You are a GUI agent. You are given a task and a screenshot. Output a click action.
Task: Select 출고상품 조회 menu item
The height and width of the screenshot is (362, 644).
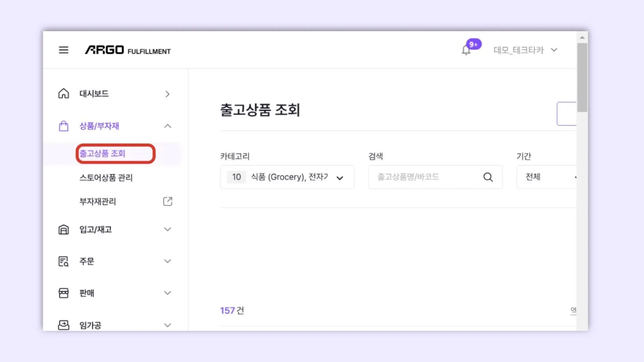[x=102, y=154]
